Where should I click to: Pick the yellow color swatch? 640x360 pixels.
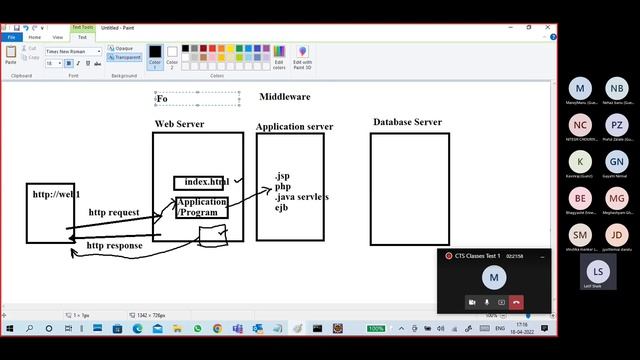coord(230,49)
